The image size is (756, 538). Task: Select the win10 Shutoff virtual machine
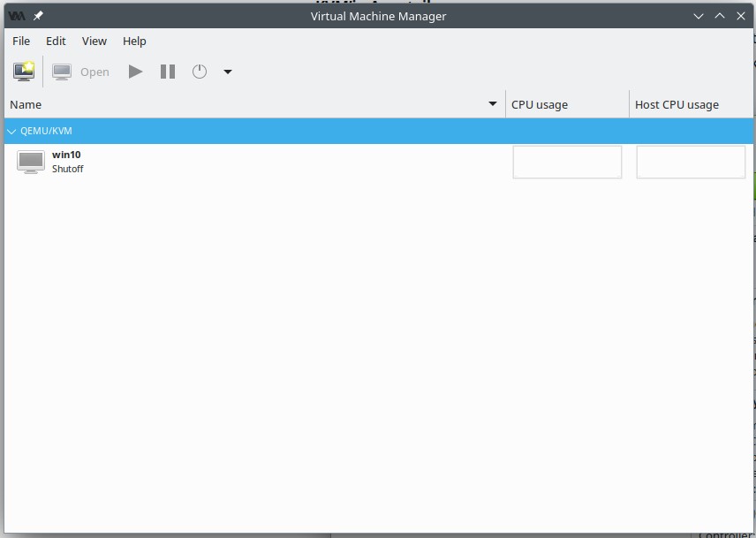[67, 162]
